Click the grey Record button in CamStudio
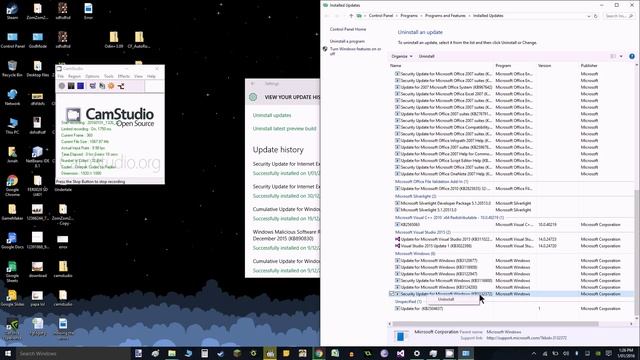The width and height of the screenshot is (640, 360). pos(62,86)
